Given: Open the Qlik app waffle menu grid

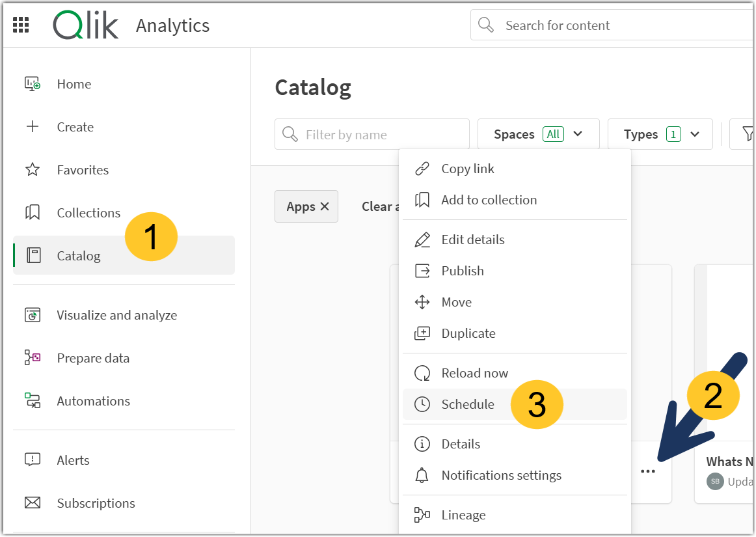Looking at the screenshot, I should [x=20, y=24].
